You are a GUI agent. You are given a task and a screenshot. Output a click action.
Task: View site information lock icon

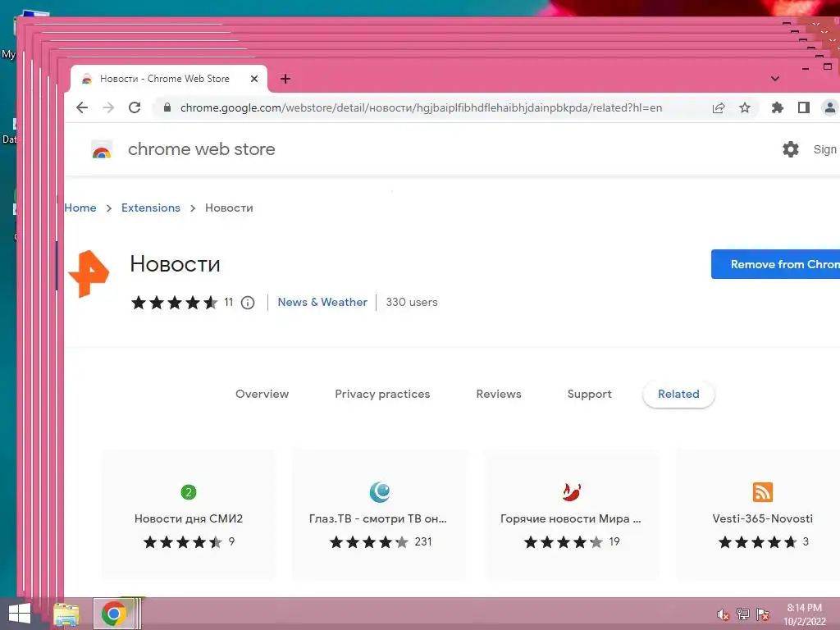pyautogui.click(x=167, y=107)
